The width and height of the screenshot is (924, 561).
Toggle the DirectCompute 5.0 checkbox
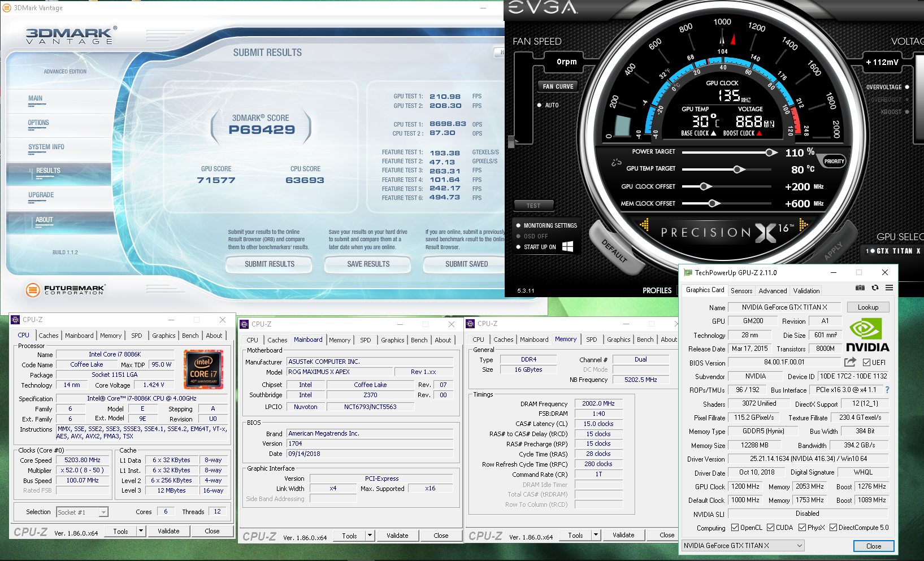[834, 528]
